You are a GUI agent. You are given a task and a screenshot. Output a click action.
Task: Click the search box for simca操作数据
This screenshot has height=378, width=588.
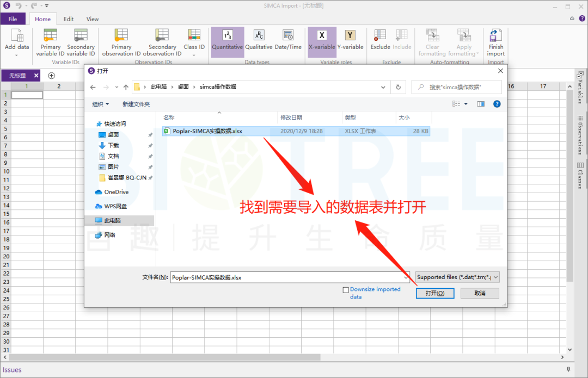pyautogui.click(x=456, y=86)
